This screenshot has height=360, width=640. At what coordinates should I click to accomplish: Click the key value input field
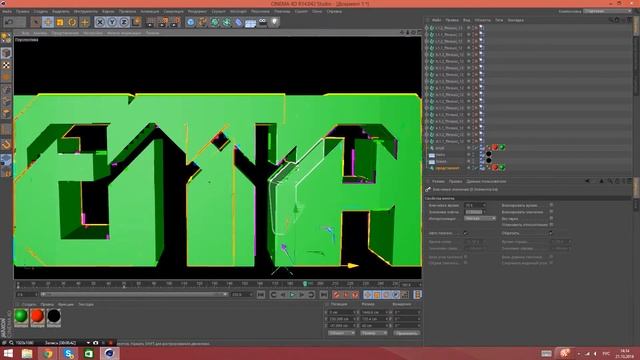pos(474,212)
